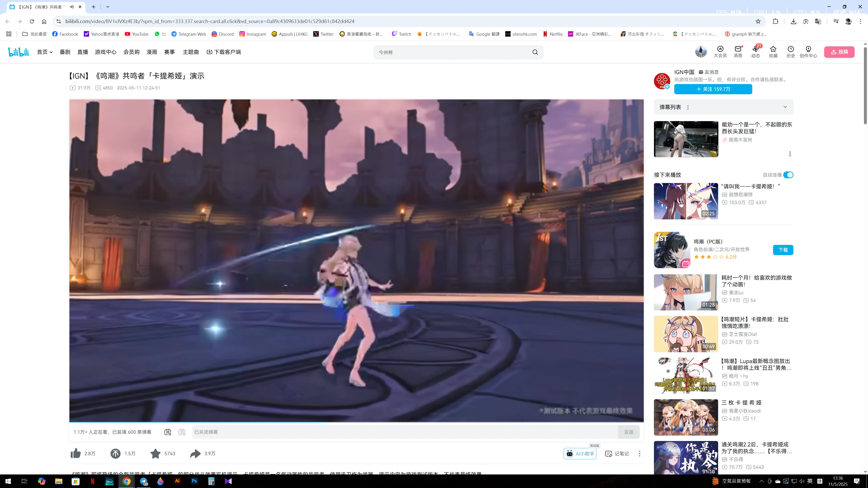Open 收藏 favorites icon
The image size is (868, 488).
(x=773, y=52)
